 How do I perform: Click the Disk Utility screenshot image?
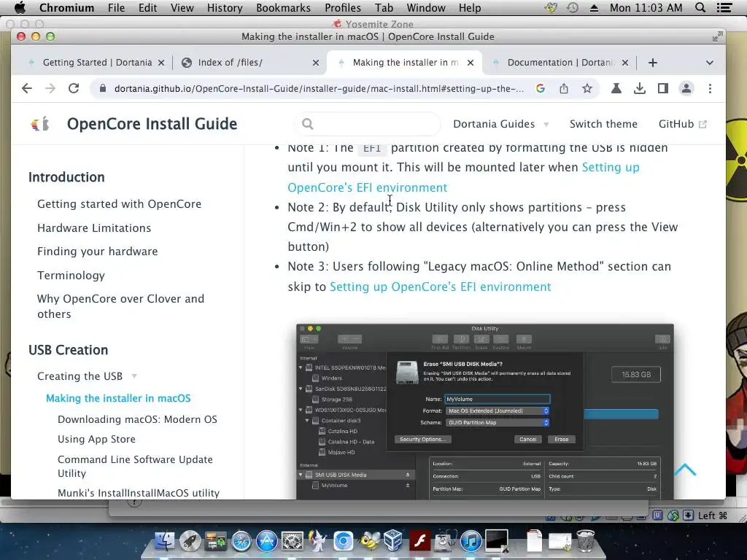click(485, 411)
